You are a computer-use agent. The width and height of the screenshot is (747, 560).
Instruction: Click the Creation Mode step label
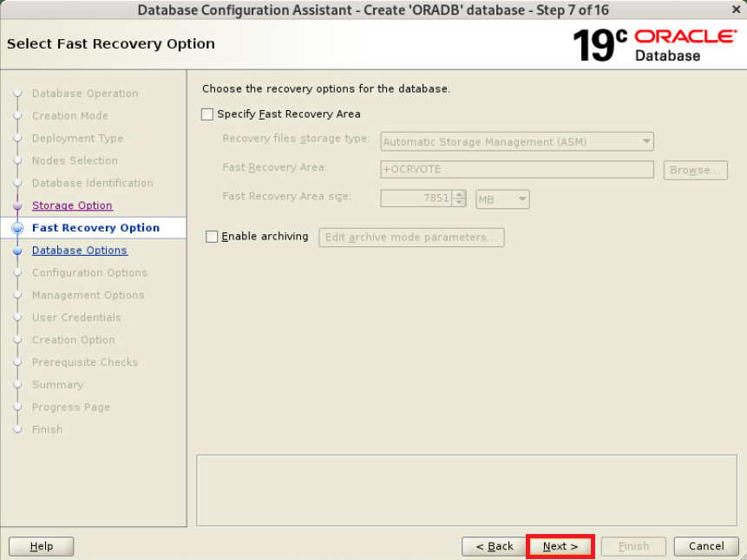point(70,115)
